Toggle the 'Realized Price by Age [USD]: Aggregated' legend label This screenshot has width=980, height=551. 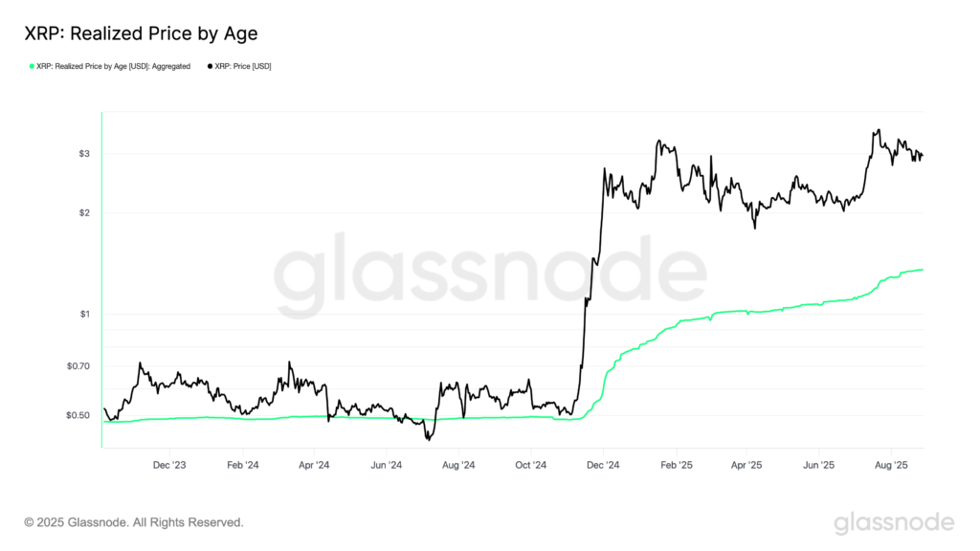[113, 66]
